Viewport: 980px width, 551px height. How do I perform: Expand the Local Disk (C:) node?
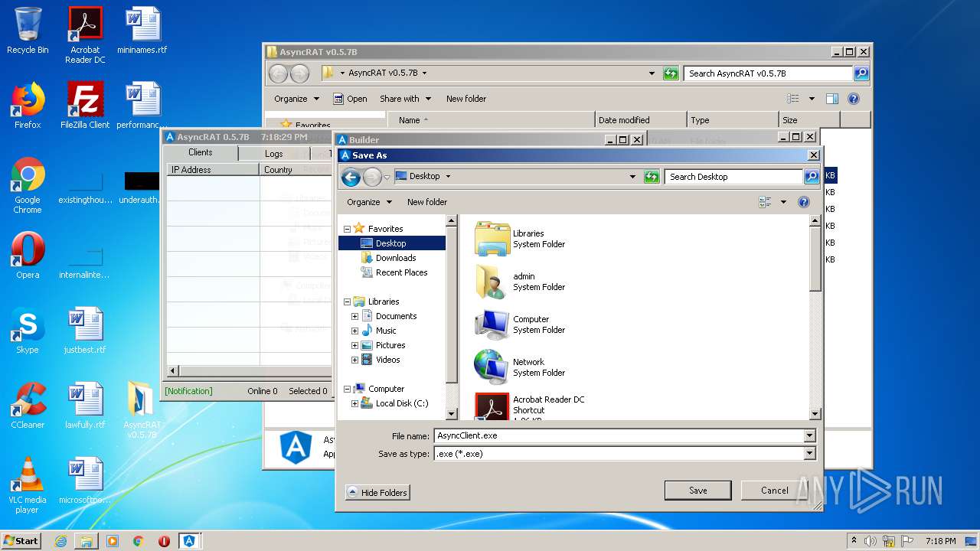click(x=354, y=403)
